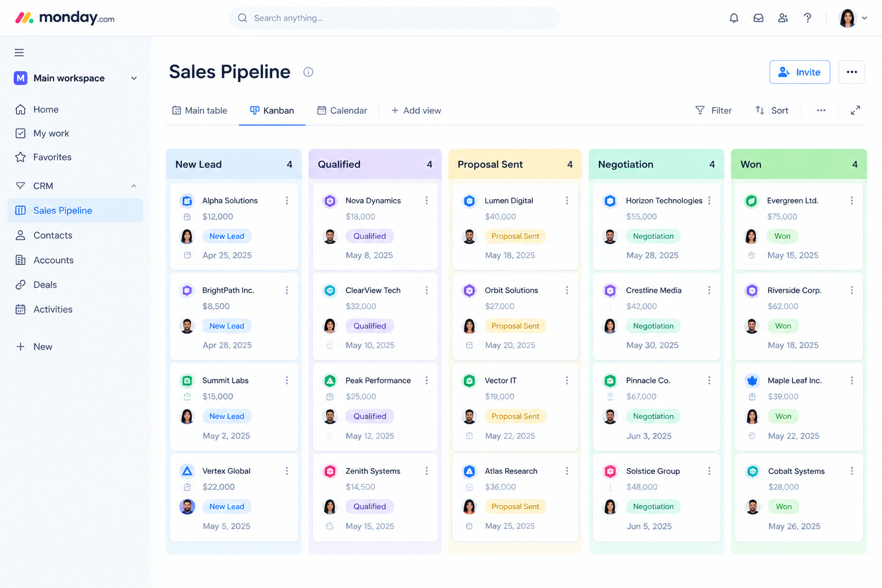The image size is (882, 588).
Task: Click the Zenith Systems company icon
Action: pos(330,471)
